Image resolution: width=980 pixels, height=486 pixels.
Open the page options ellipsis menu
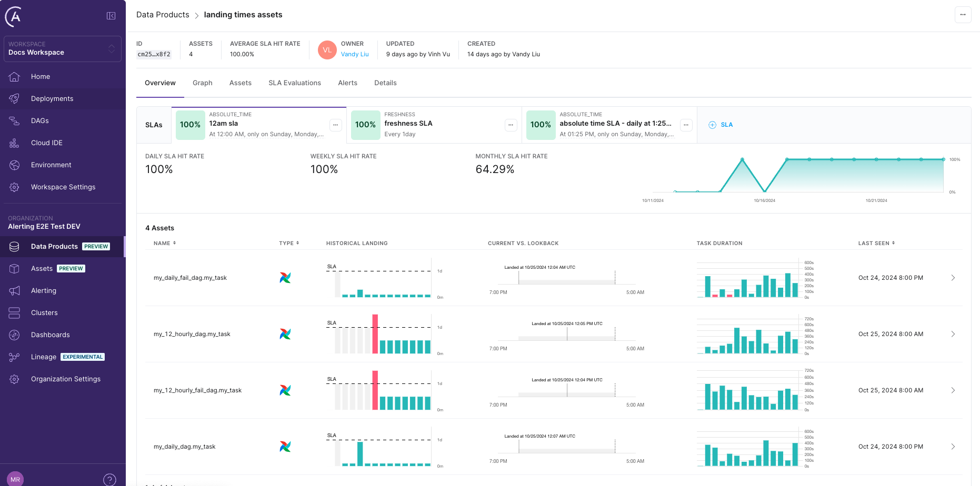[x=963, y=15]
